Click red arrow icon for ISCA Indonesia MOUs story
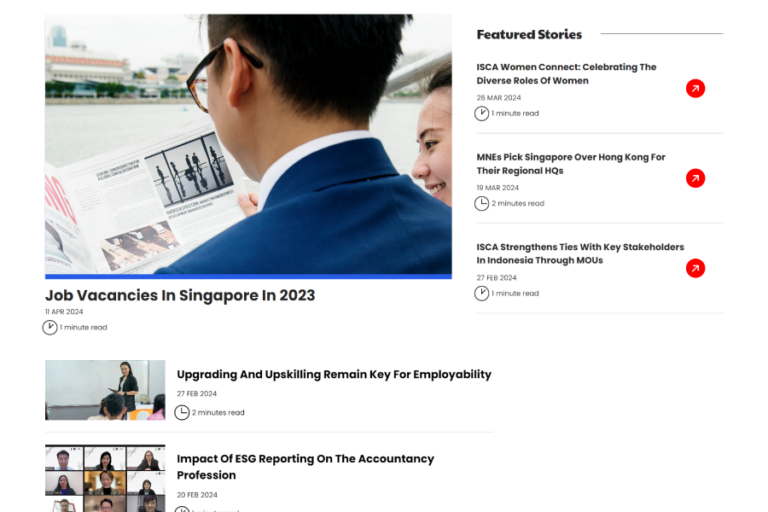 [x=695, y=268]
